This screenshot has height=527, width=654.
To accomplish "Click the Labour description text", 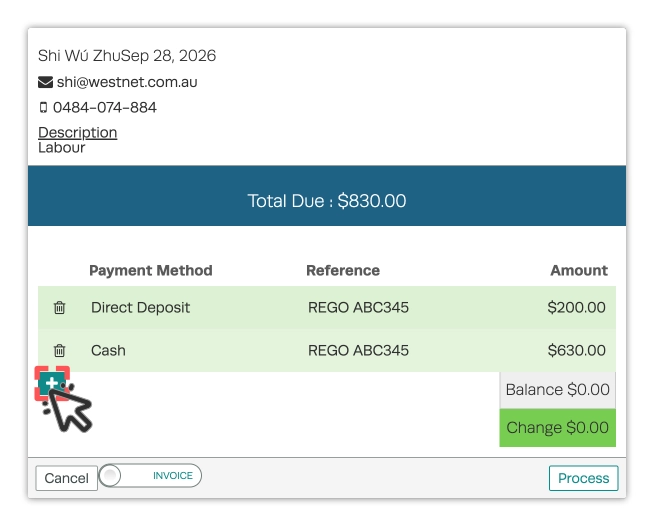I will pyautogui.click(x=61, y=148).
